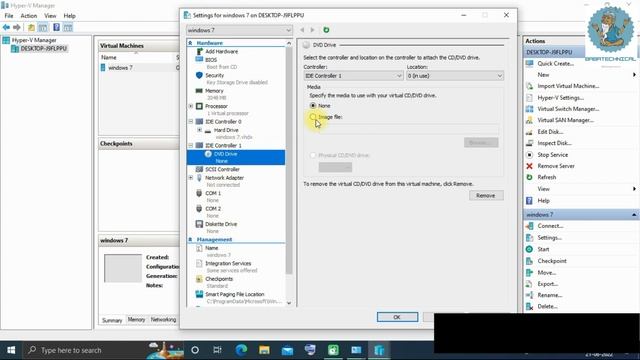Click the OK button

click(397, 317)
